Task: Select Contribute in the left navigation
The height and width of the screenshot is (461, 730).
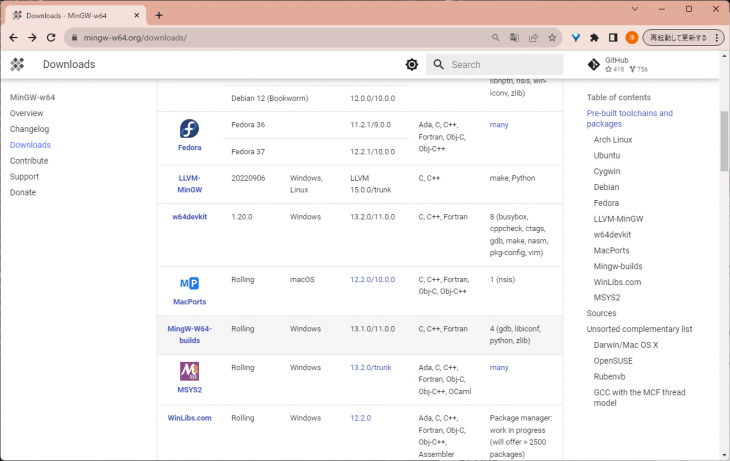Action: click(29, 161)
